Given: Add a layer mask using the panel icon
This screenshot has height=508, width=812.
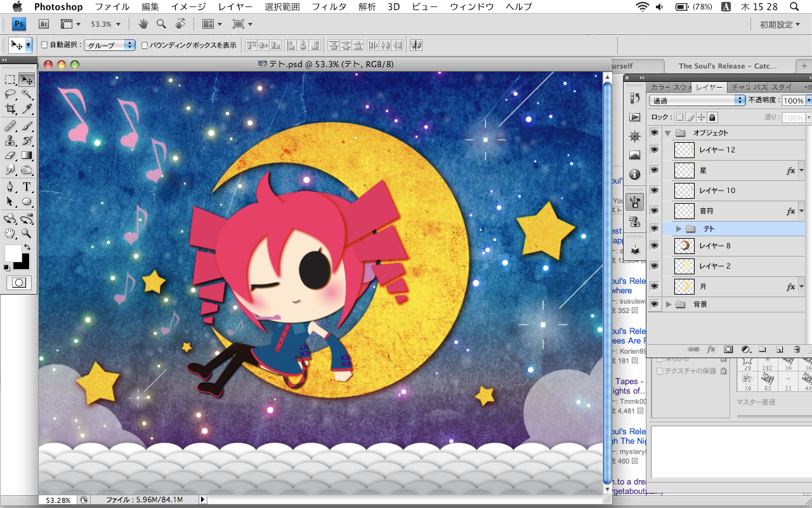Looking at the screenshot, I should click(728, 349).
